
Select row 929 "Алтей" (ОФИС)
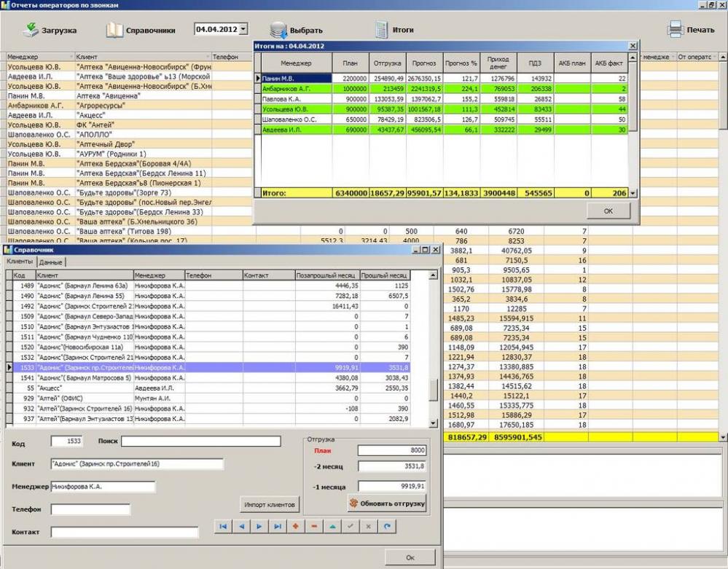[x=212, y=399]
